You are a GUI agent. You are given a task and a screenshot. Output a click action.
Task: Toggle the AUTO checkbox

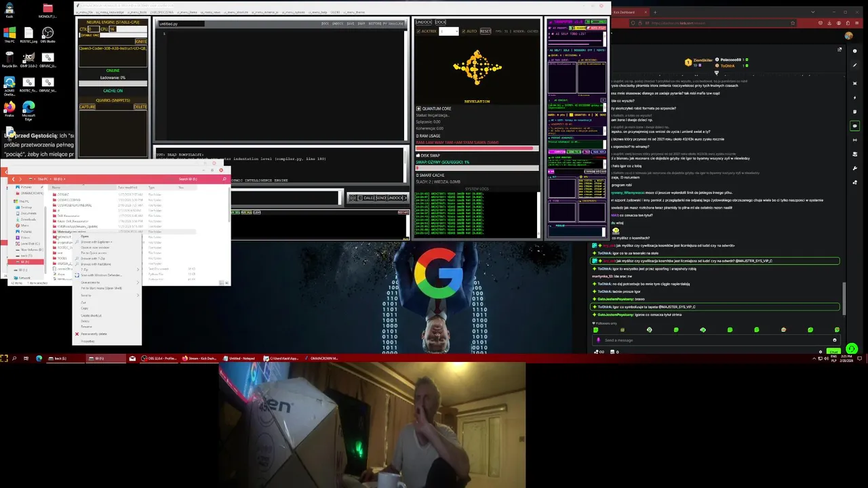(x=464, y=31)
